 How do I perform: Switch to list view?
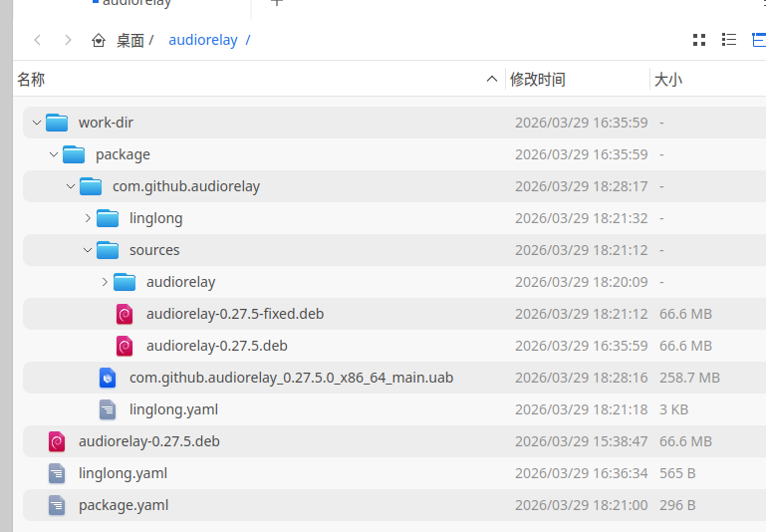point(729,40)
